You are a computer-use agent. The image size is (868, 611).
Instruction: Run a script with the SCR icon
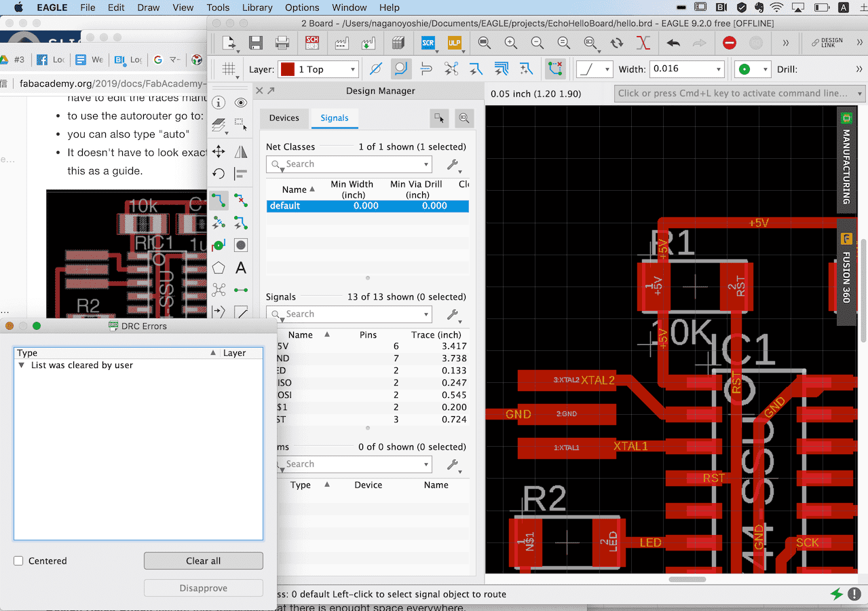click(428, 43)
